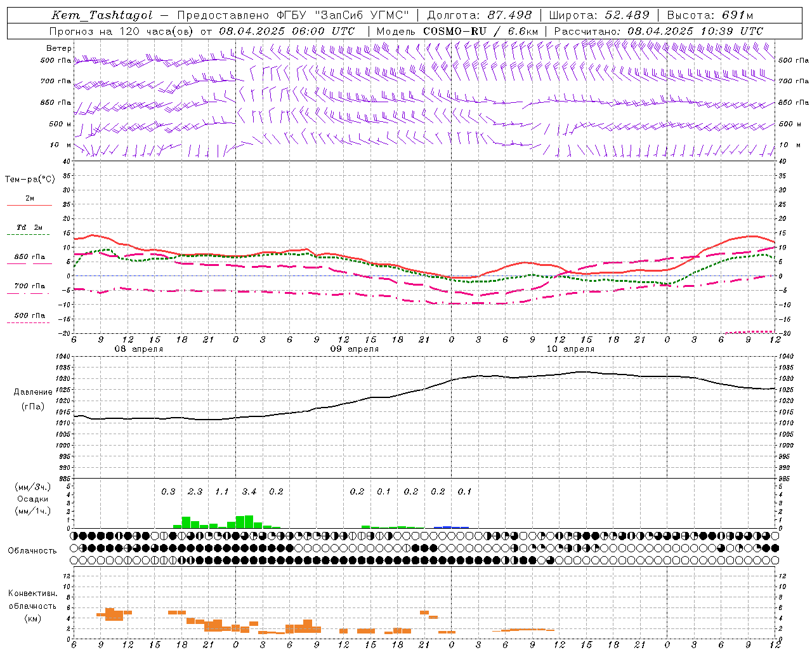Click the (мм/3ч.) unit label
Image resolution: width=812 pixels, height=650 pixels.
[x=32, y=487]
